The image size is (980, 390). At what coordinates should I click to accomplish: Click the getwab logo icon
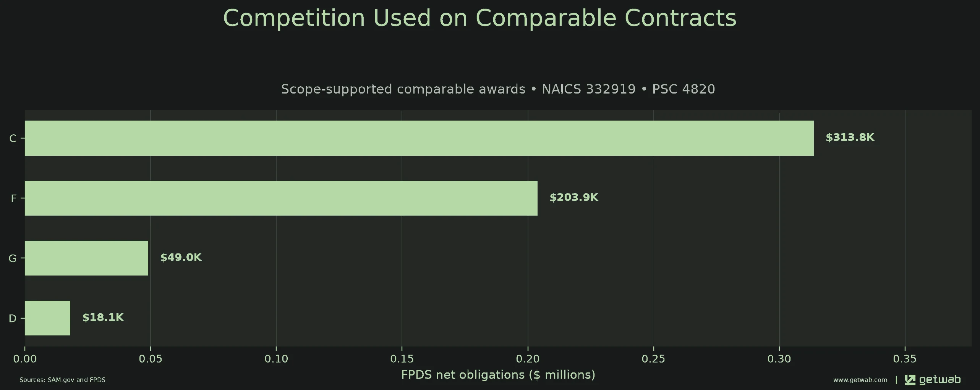point(910,380)
